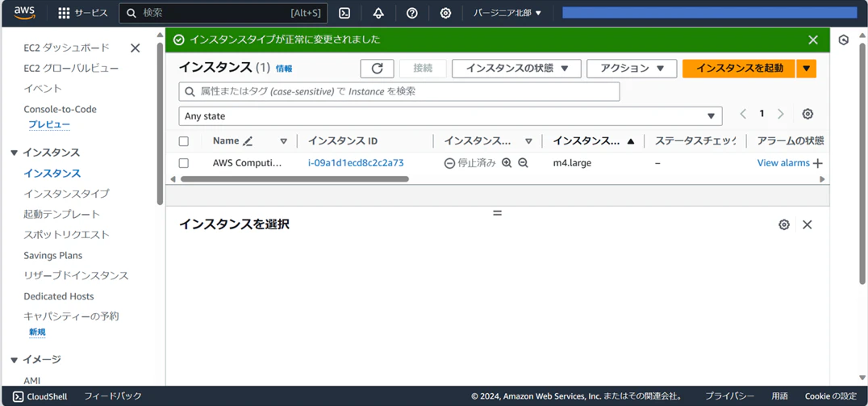Open プライバシー footer link
868x406 pixels.
(x=729, y=396)
